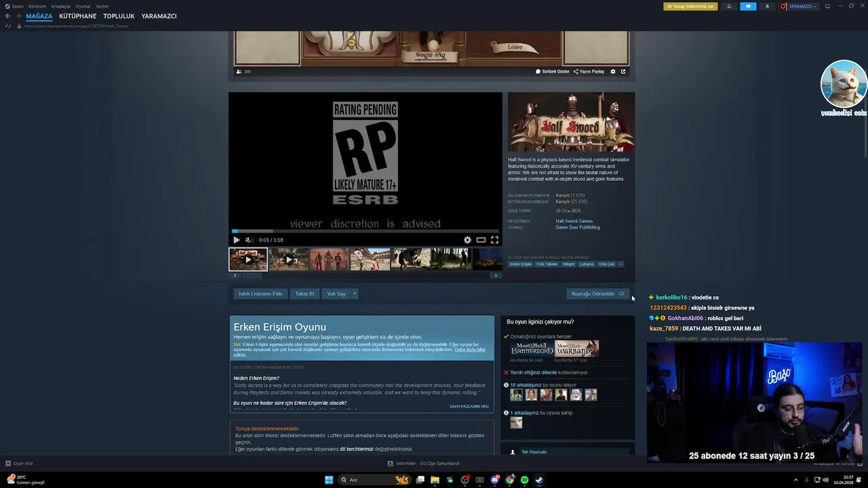The image size is (868, 488).
Task: Select the green fighter in arena thumbnail
Action: click(x=370, y=259)
